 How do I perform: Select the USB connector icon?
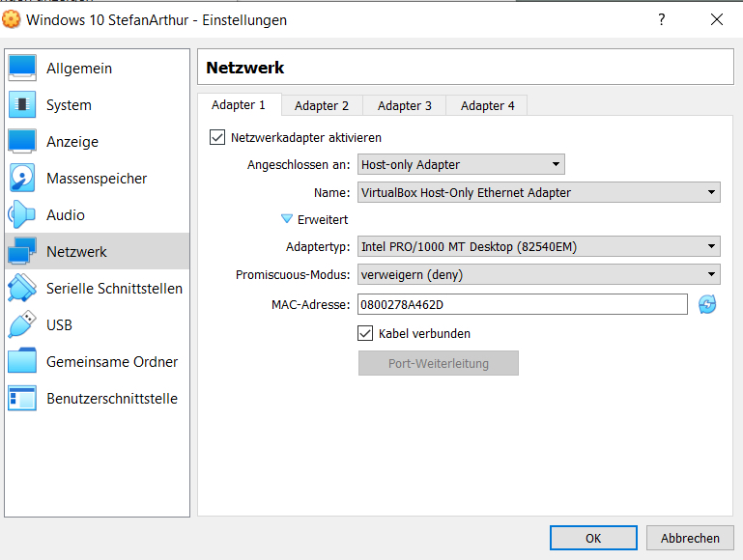tap(22, 324)
